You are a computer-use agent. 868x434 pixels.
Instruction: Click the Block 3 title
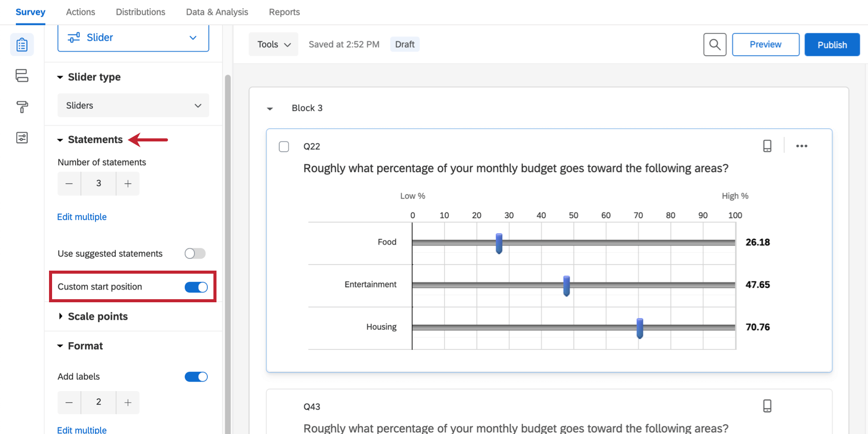[x=307, y=108]
